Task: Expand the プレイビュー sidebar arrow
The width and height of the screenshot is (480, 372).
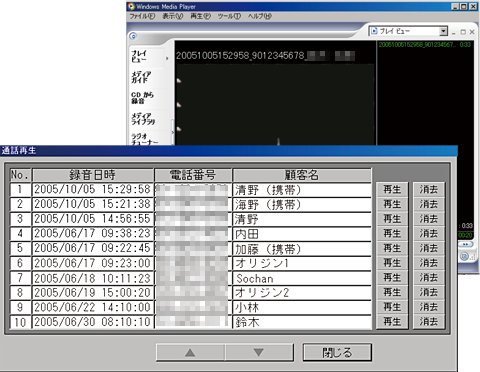Action: pyautogui.click(x=167, y=58)
